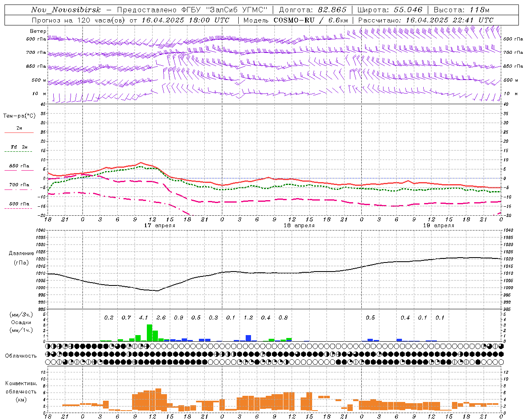Click the green dashed line sample under Td 2м
The height and width of the screenshot is (420, 525).
tap(18, 152)
